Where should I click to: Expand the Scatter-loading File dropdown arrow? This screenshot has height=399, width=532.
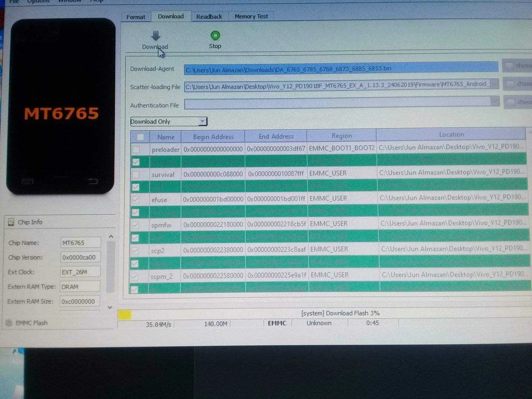(495, 84)
